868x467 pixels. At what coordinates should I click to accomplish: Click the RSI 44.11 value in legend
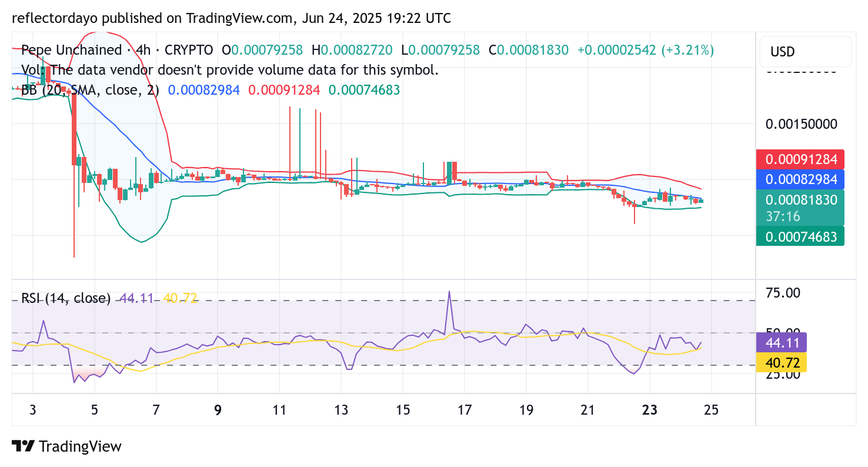tap(136, 298)
